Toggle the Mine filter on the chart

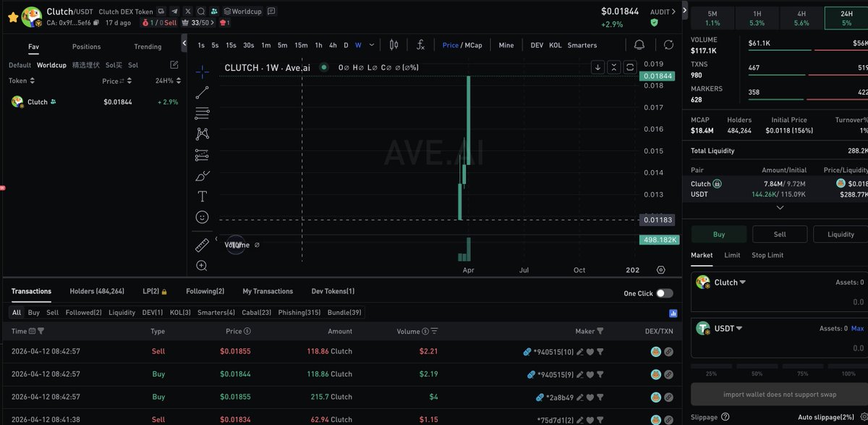coord(506,45)
